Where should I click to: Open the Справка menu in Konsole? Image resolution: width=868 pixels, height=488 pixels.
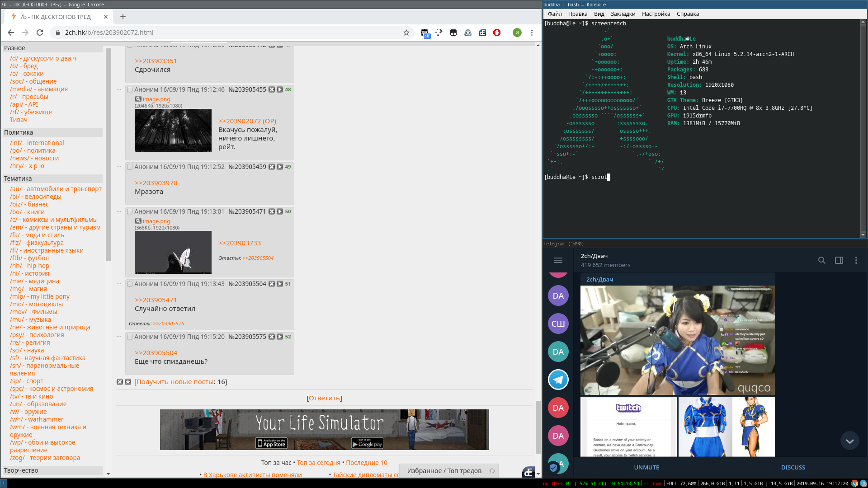click(x=688, y=14)
